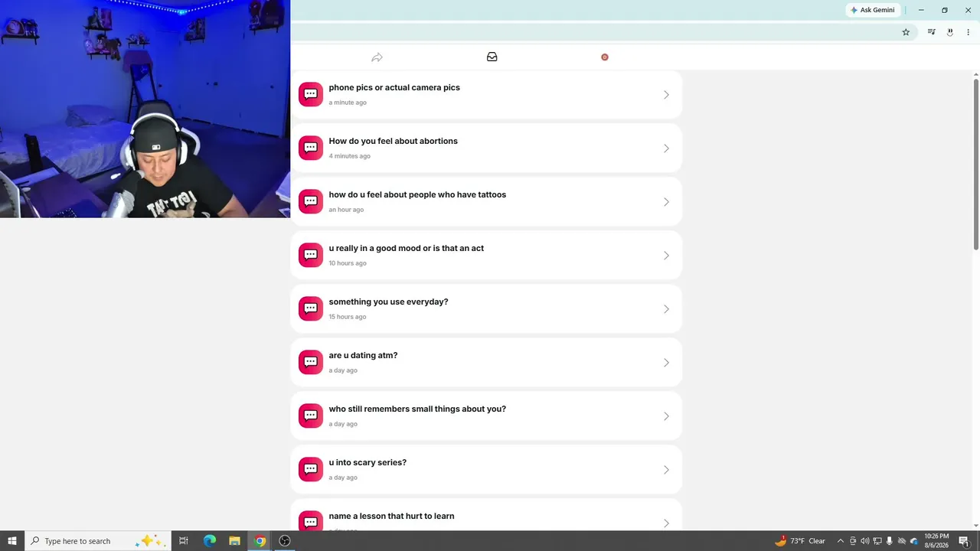Image resolution: width=980 pixels, height=551 pixels.
Task: Click the '15 hours ago' timestamp
Action: coord(348,317)
